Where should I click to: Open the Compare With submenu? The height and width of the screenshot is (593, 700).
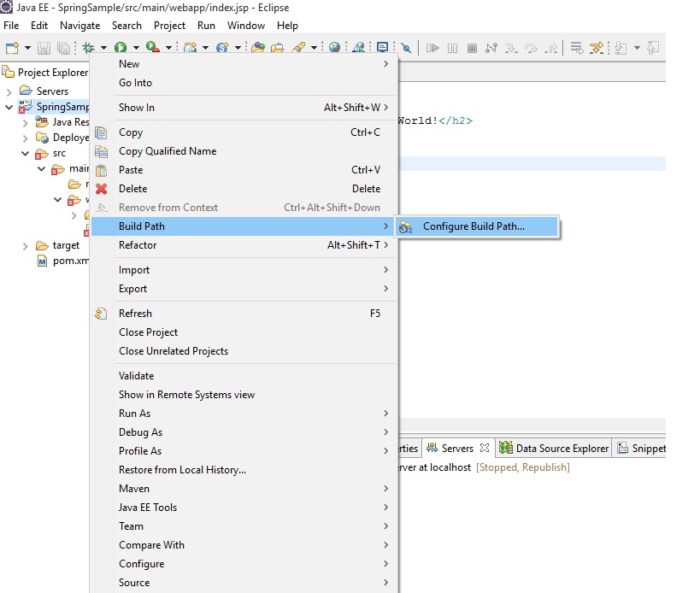click(x=244, y=545)
